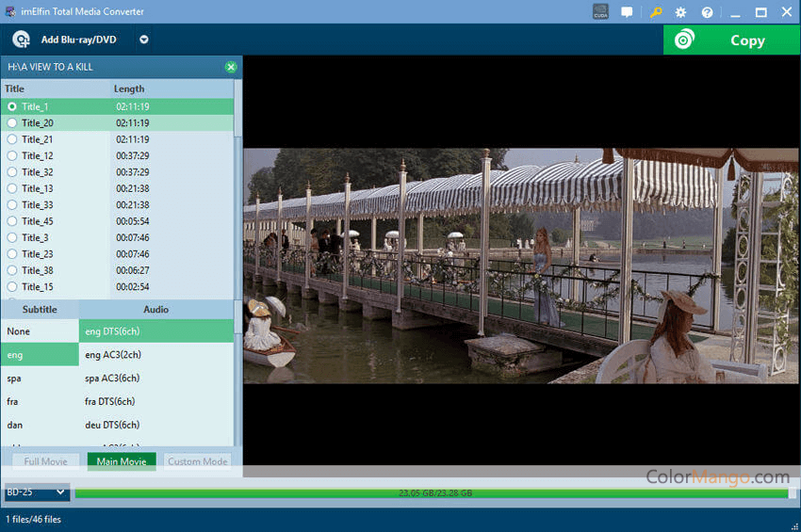
Task: Click the CUDA acceleration icon
Action: [601, 12]
